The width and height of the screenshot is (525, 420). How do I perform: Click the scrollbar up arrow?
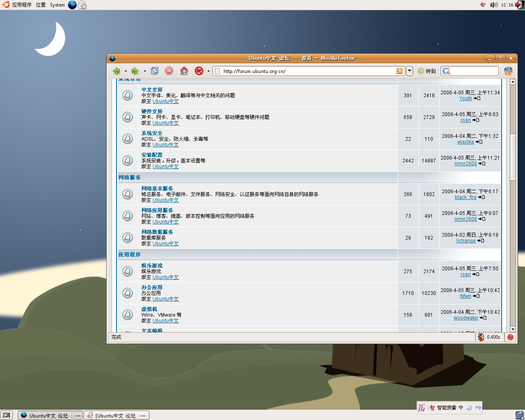513,82
